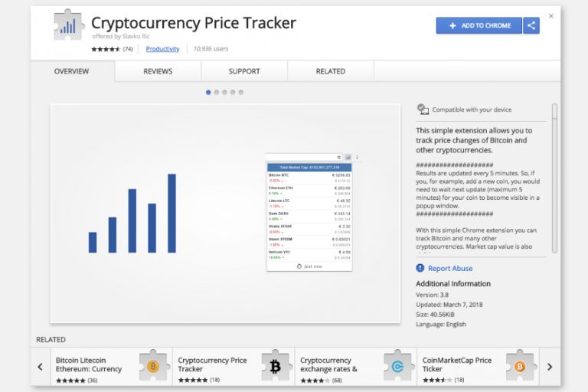Click the Add to Chrome button
Screen dimensions: 588x392
coord(479,25)
